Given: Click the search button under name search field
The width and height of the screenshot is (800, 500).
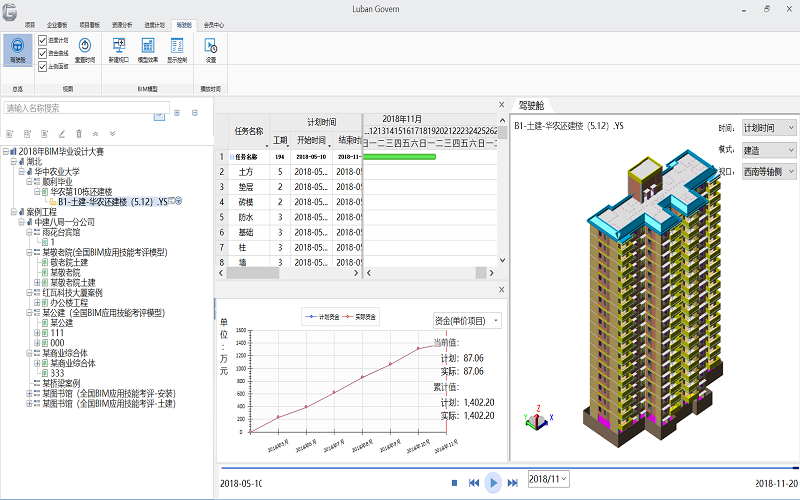Looking at the screenshot, I should (159, 116).
